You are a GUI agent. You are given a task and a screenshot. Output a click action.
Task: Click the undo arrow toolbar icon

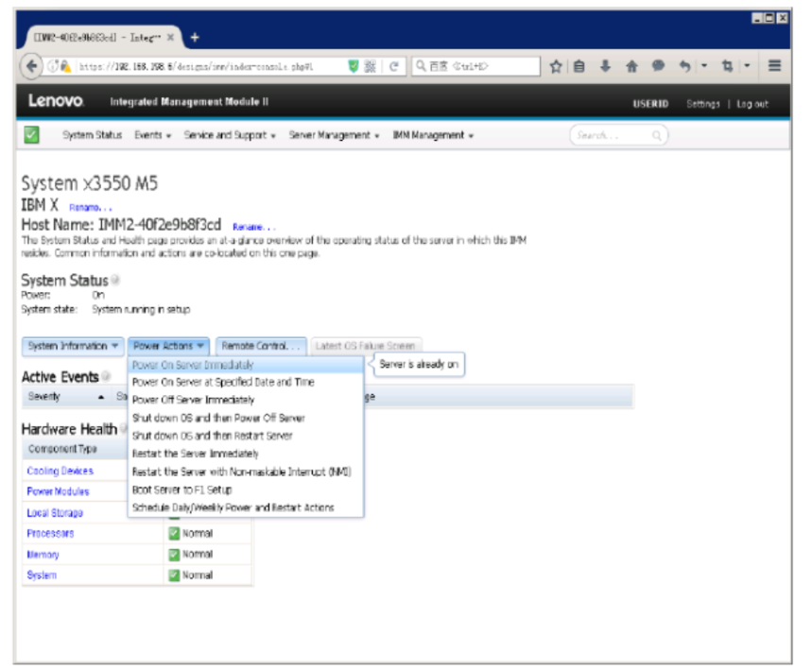(x=684, y=66)
